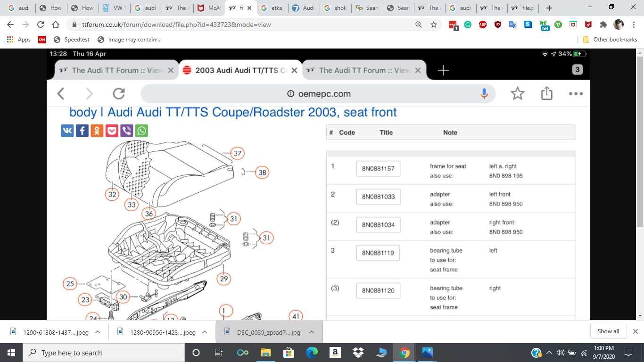Click the page's vertical scrollbar down arrow
This screenshot has width=644, height=362.
640,316
